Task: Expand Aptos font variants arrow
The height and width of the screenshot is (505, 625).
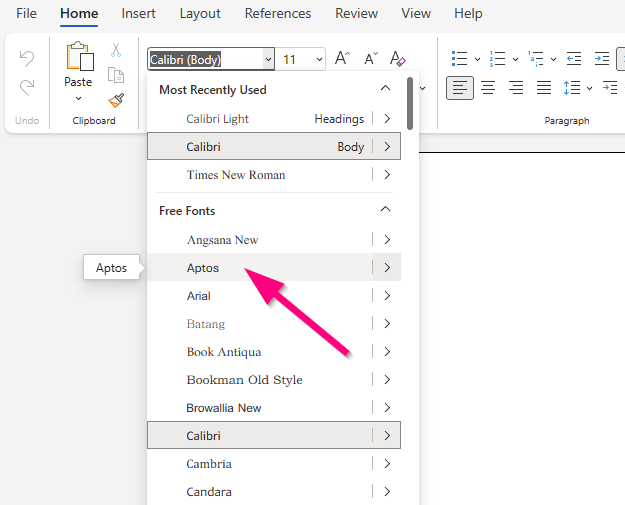Action: point(387,267)
